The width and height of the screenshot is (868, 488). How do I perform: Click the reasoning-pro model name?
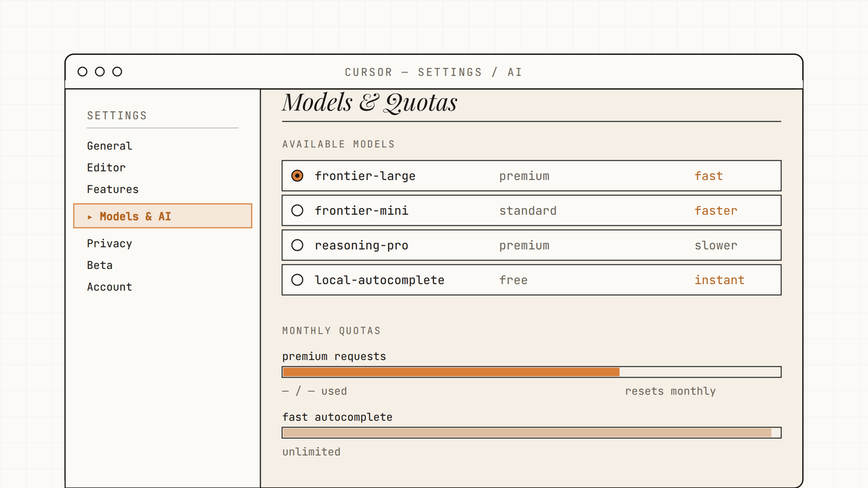point(362,245)
